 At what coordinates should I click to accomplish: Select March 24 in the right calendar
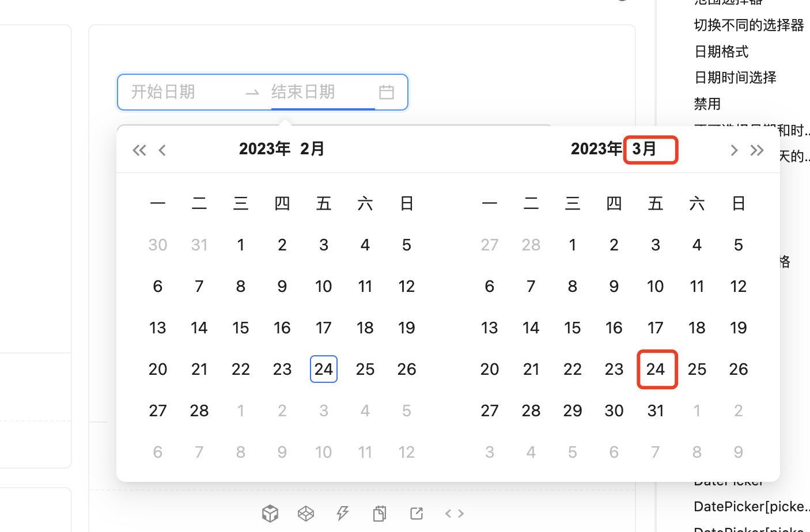657,369
